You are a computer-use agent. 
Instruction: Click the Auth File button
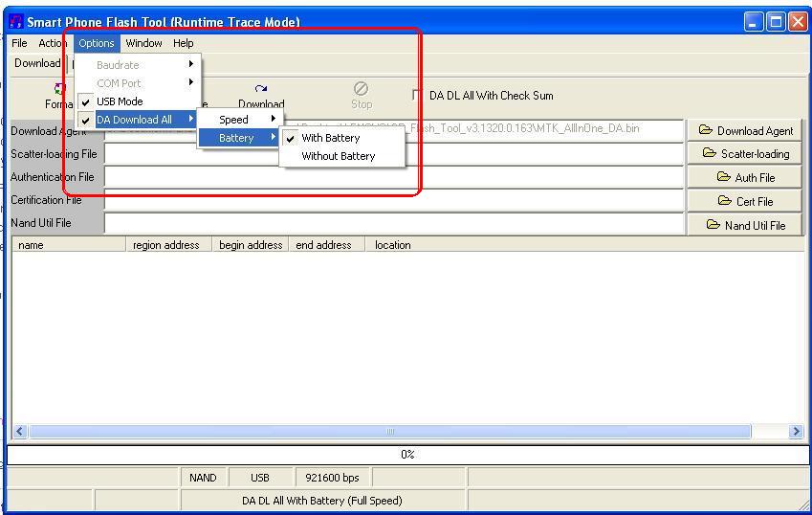(x=745, y=178)
